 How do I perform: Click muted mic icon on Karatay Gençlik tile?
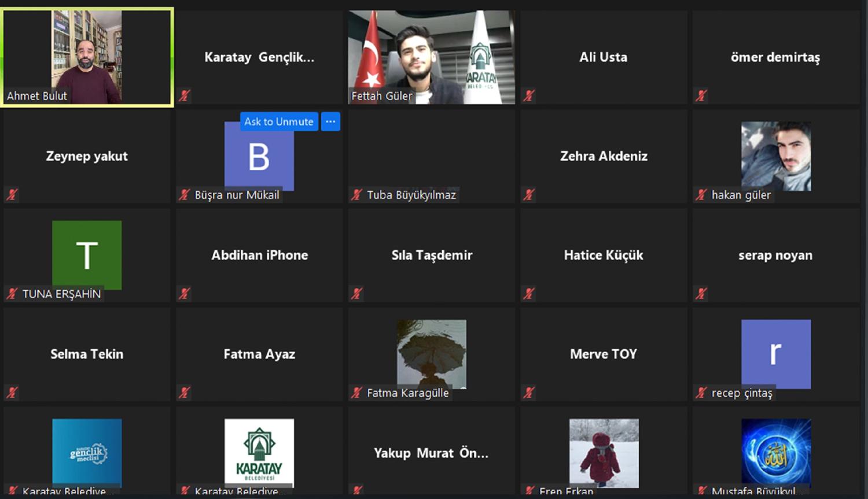click(185, 95)
